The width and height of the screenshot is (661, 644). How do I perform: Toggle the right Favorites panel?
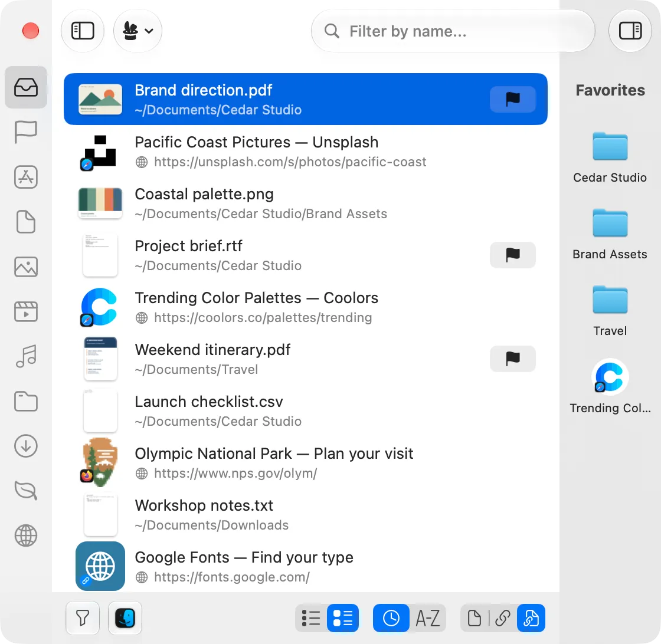(x=630, y=31)
